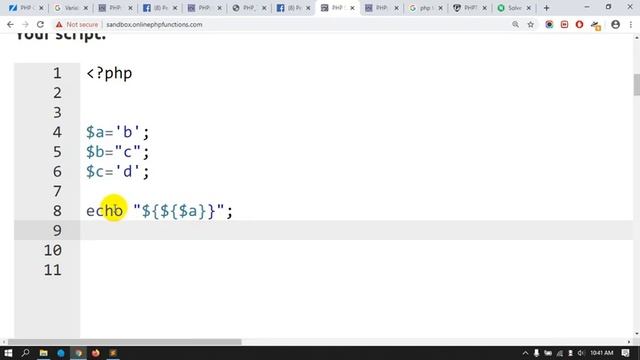
Task: Open the orange editor taskbar icon
Action: point(113,353)
